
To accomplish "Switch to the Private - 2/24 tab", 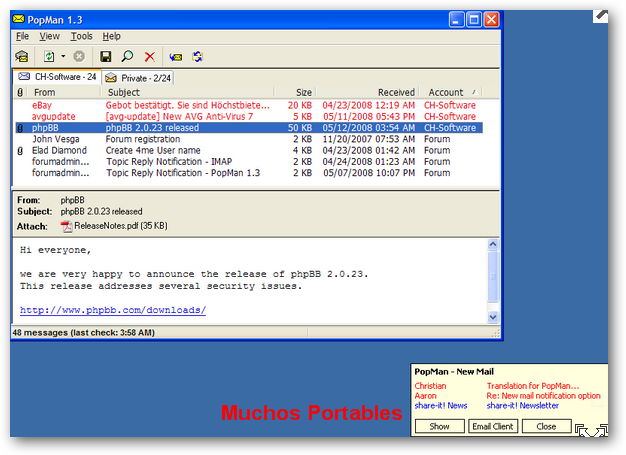I will (138, 78).
